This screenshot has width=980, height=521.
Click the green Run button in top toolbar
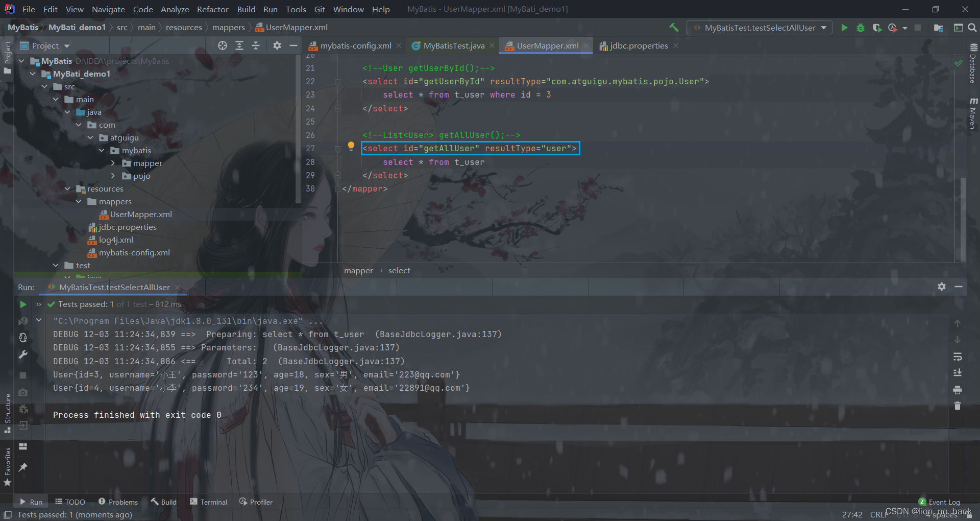844,28
